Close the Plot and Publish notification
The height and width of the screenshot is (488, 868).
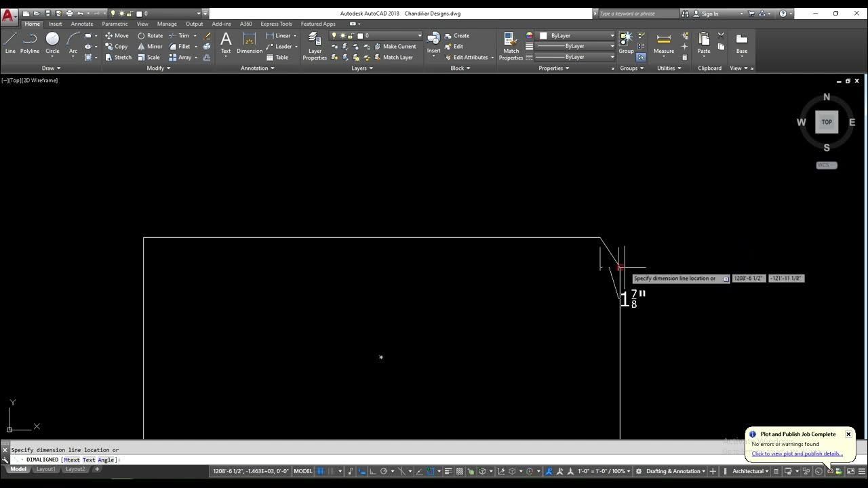[848, 434]
